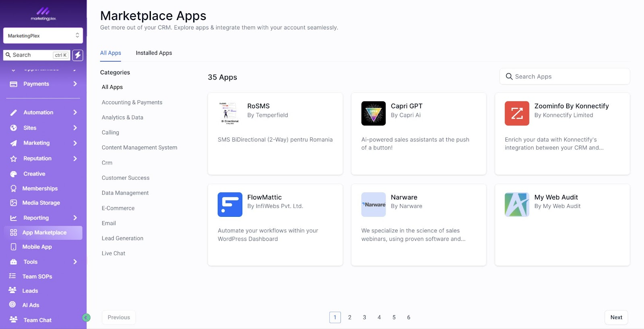The width and height of the screenshot is (644, 329).
Task: Expand the Sites submenu chevron
Action: click(x=75, y=128)
